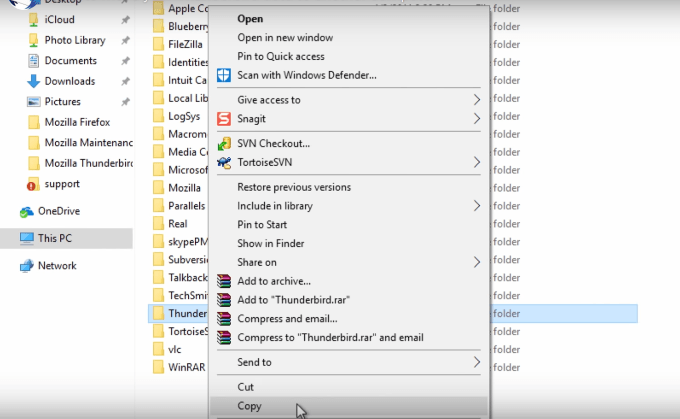Click the TortoiseSVN turtle icon

click(224, 163)
